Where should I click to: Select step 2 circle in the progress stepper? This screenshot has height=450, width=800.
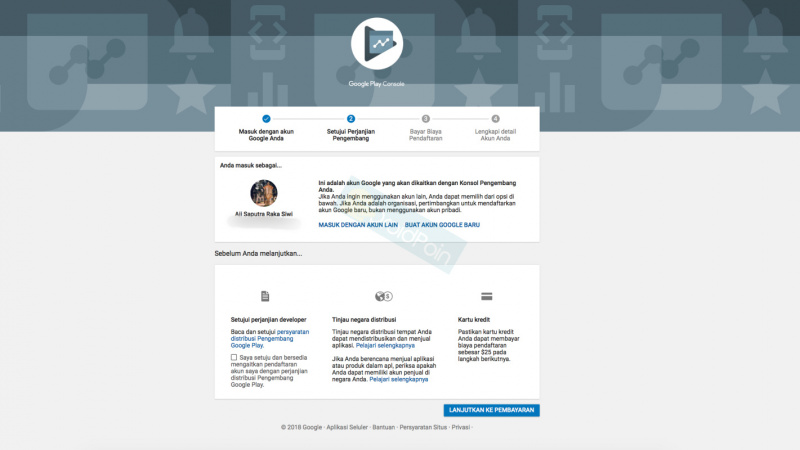click(x=351, y=119)
